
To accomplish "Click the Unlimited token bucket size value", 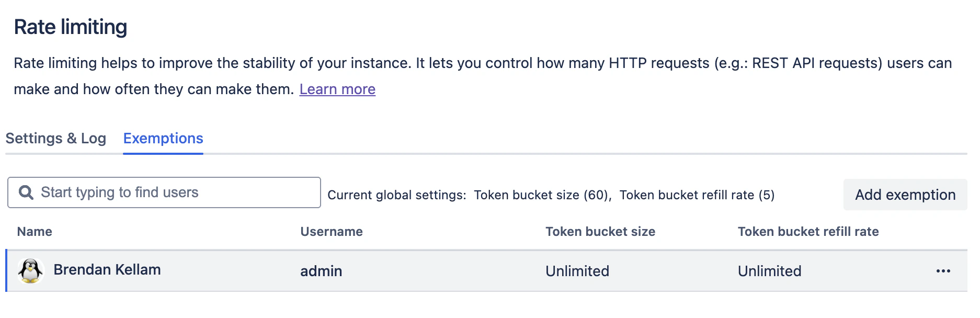I will pos(577,271).
